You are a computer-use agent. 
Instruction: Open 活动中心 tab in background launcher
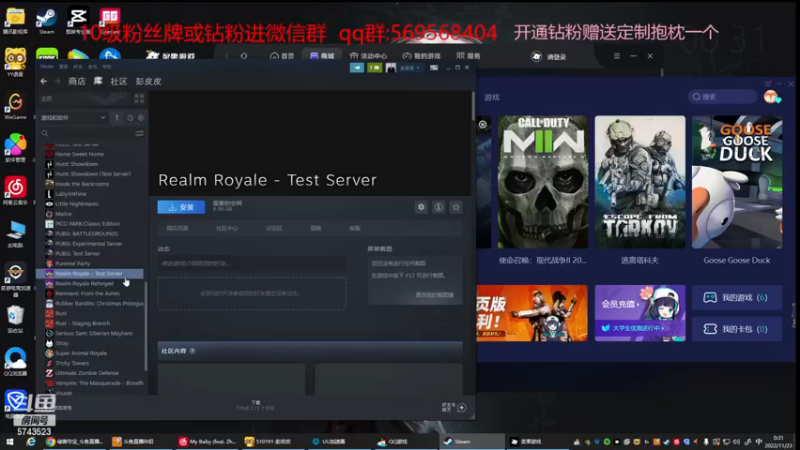tap(368, 56)
